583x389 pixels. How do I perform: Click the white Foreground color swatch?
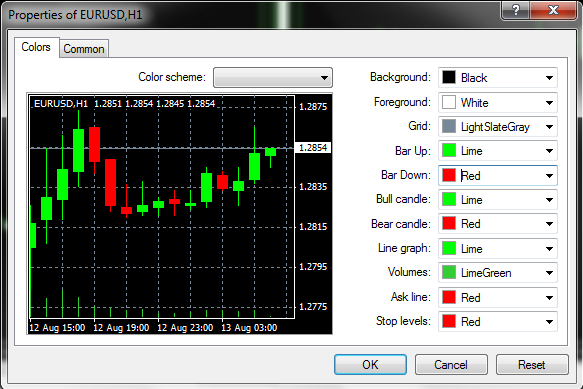click(449, 102)
